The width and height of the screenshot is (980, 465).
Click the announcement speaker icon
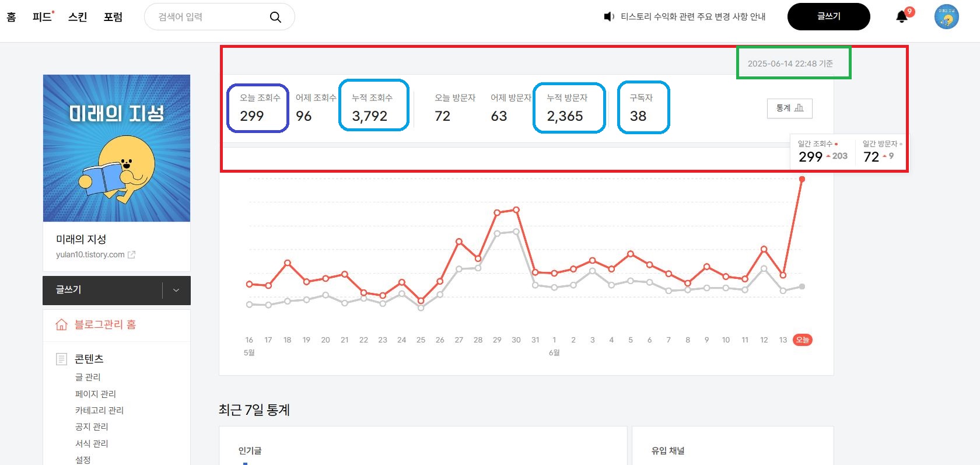point(608,17)
